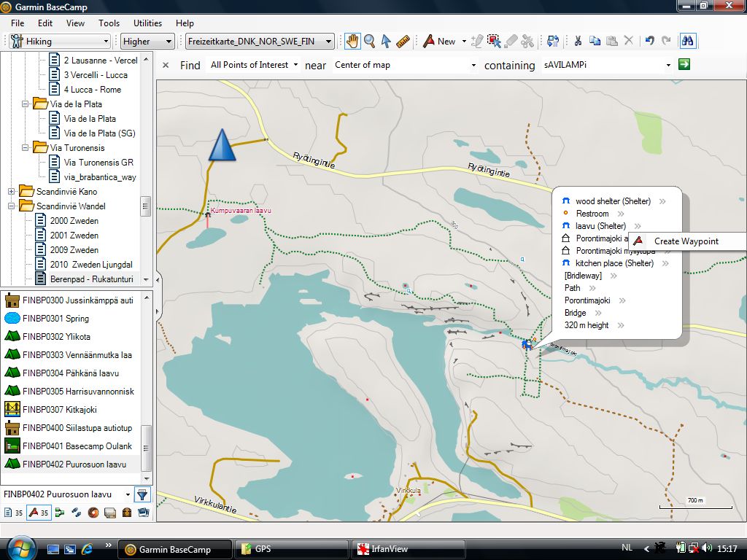Click the New Waypoint flag icon

pyautogui.click(x=430, y=42)
